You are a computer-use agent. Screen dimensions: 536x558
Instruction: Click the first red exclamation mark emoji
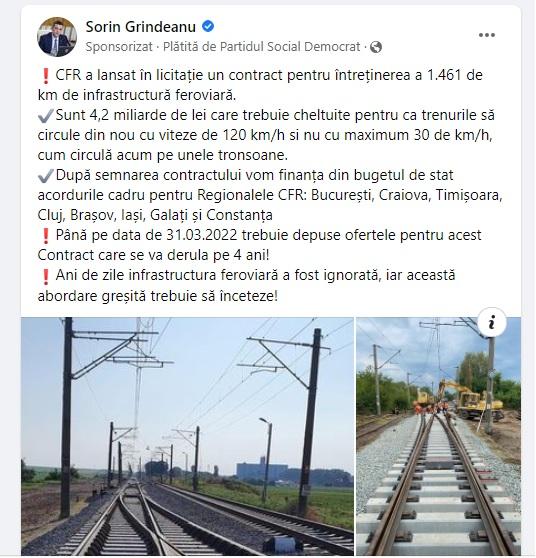click(x=45, y=75)
